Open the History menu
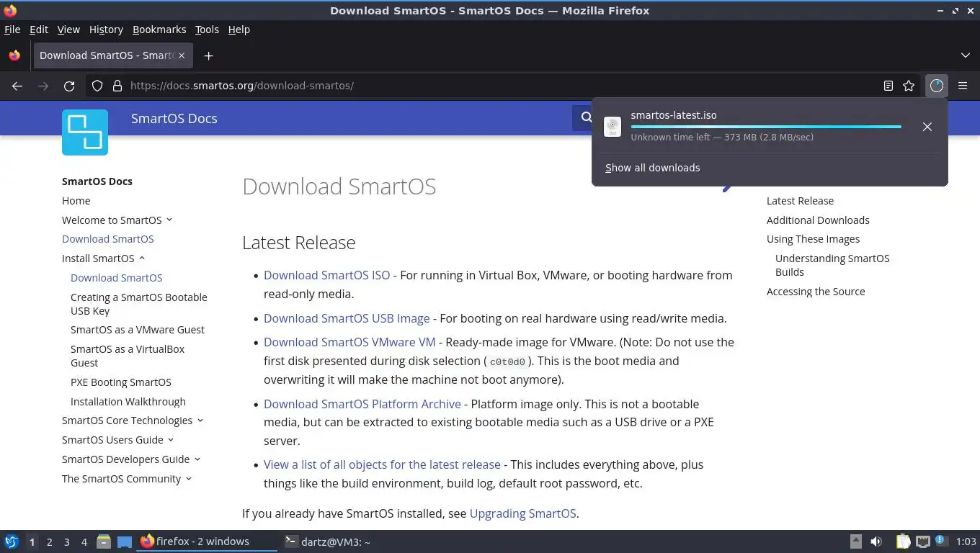The image size is (980, 553). coord(106,30)
